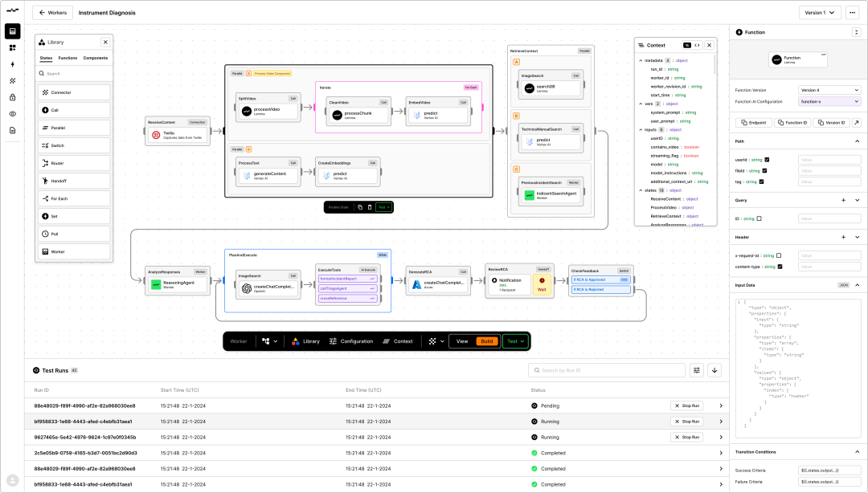Click the eye icon in left sidebar

12,114
